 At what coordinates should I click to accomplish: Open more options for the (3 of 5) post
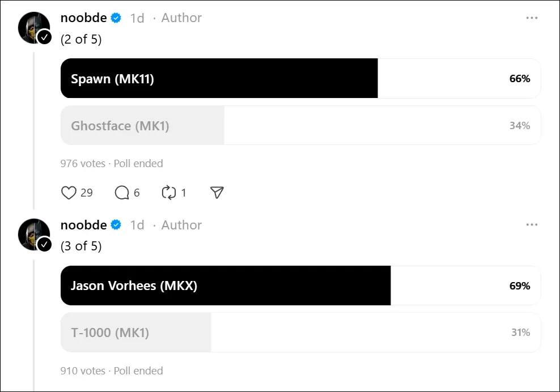[x=531, y=225]
